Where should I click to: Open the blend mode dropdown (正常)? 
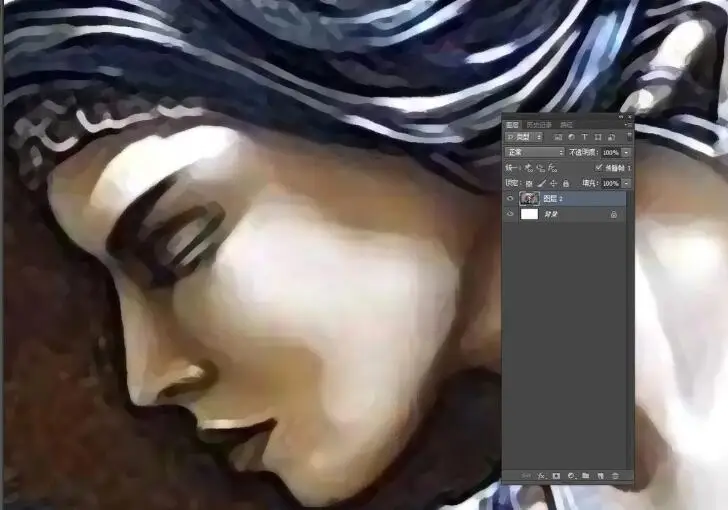(x=534, y=152)
